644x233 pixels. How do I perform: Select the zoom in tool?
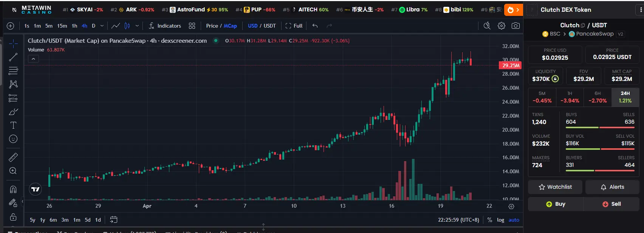point(13,171)
